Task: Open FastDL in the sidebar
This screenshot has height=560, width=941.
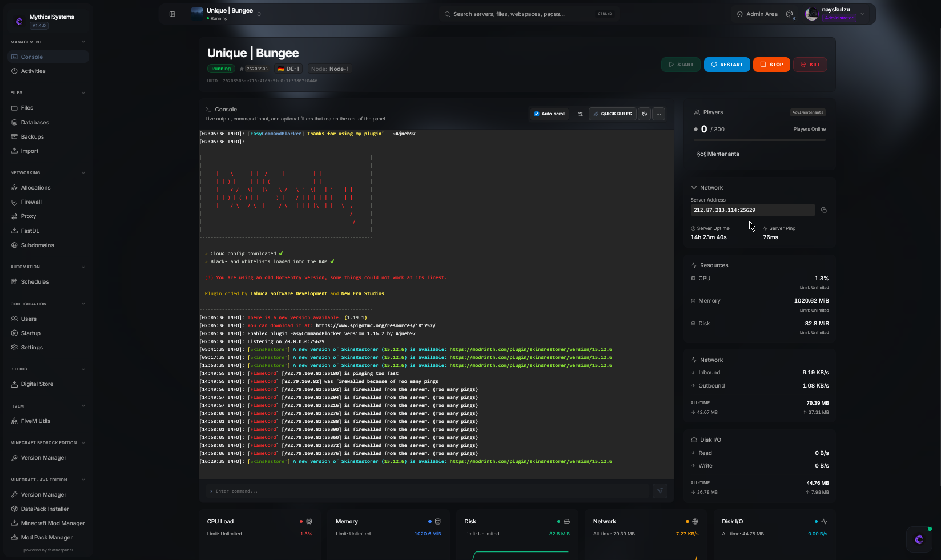Action: 49,231
